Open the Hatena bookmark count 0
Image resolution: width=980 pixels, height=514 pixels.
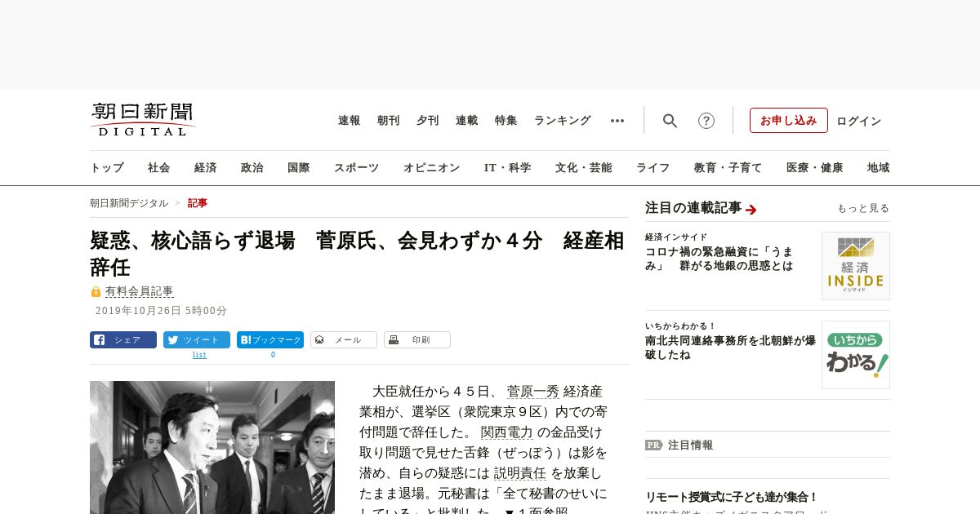tap(273, 355)
